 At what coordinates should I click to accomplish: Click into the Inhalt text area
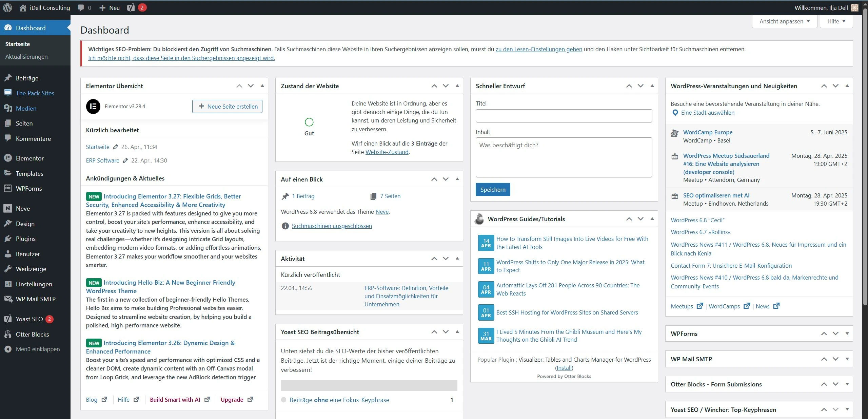point(564,157)
